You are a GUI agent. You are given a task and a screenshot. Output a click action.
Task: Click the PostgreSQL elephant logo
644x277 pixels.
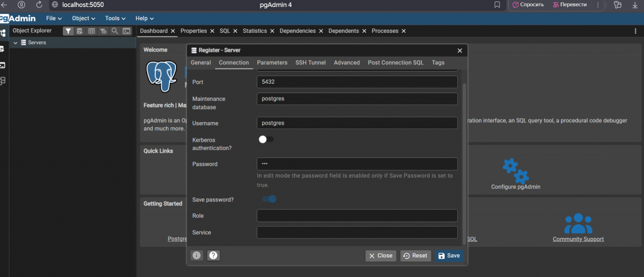(x=162, y=76)
